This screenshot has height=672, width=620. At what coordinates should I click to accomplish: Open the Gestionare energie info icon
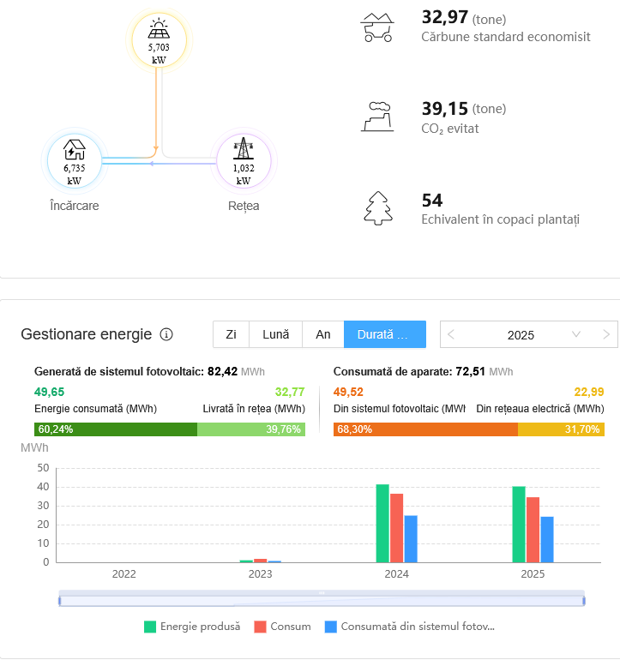tap(167, 334)
